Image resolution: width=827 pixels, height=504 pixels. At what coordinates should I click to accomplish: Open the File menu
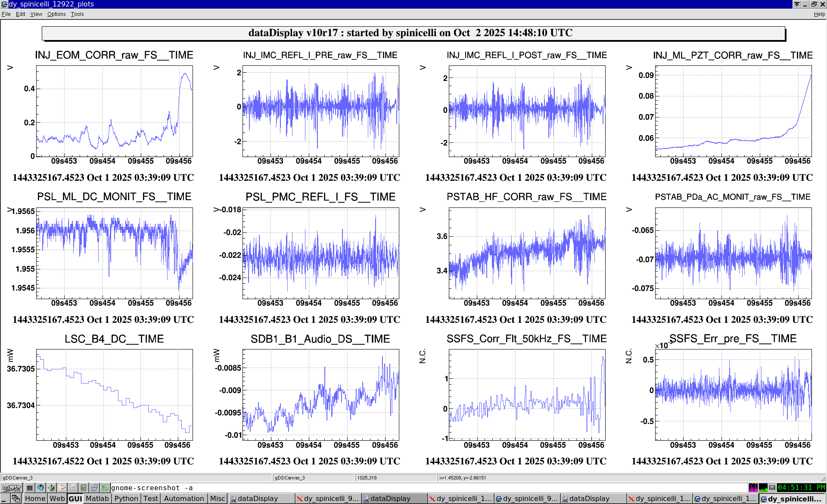click(6, 14)
